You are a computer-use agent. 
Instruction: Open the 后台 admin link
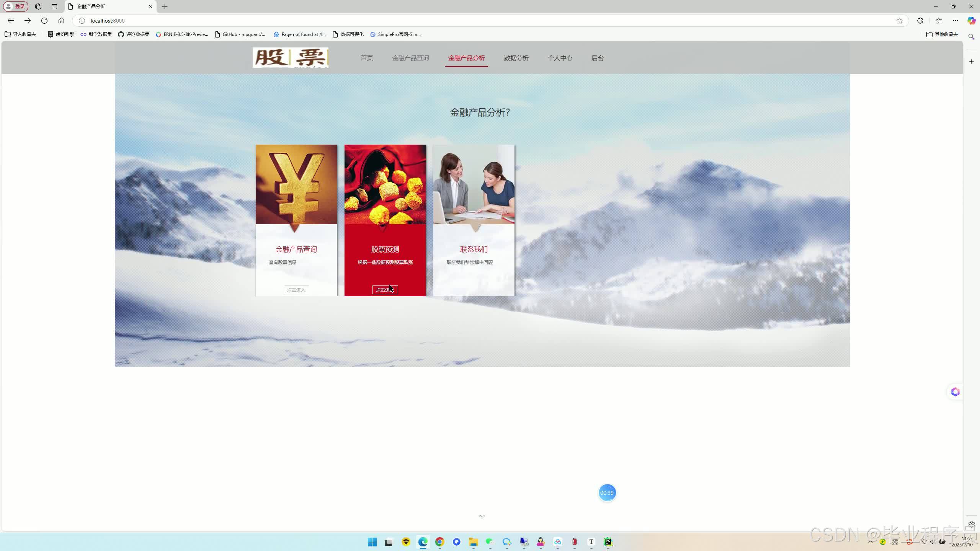[x=597, y=58]
